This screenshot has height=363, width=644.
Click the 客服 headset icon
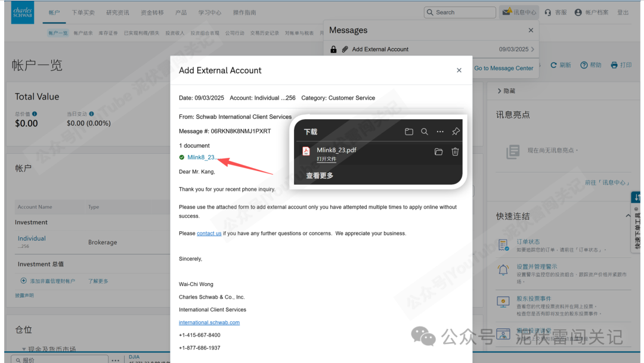click(548, 13)
